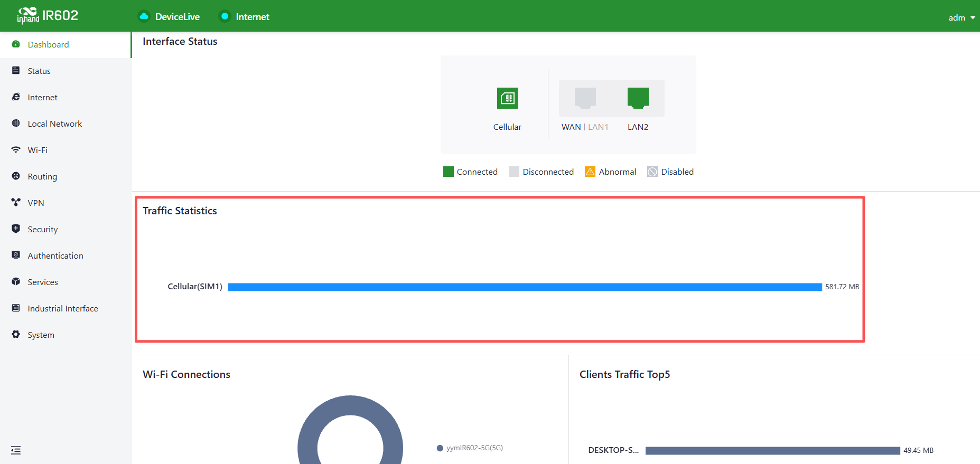
Task: Click the Routing sidebar icon
Action: [x=16, y=176]
